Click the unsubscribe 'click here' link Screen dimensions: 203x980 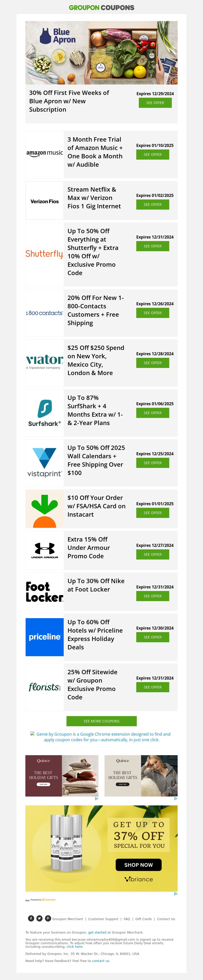(x=75, y=947)
